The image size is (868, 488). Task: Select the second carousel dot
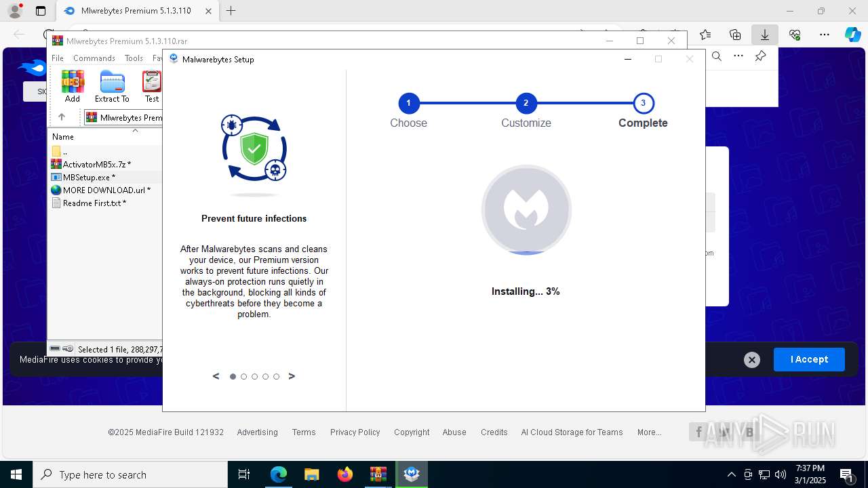(x=243, y=376)
